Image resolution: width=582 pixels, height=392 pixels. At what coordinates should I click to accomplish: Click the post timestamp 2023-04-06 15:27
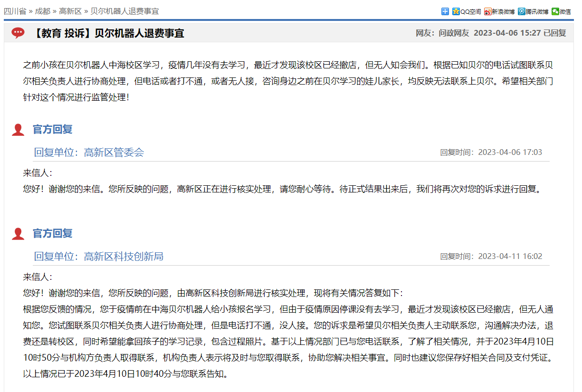pyautogui.click(x=507, y=33)
